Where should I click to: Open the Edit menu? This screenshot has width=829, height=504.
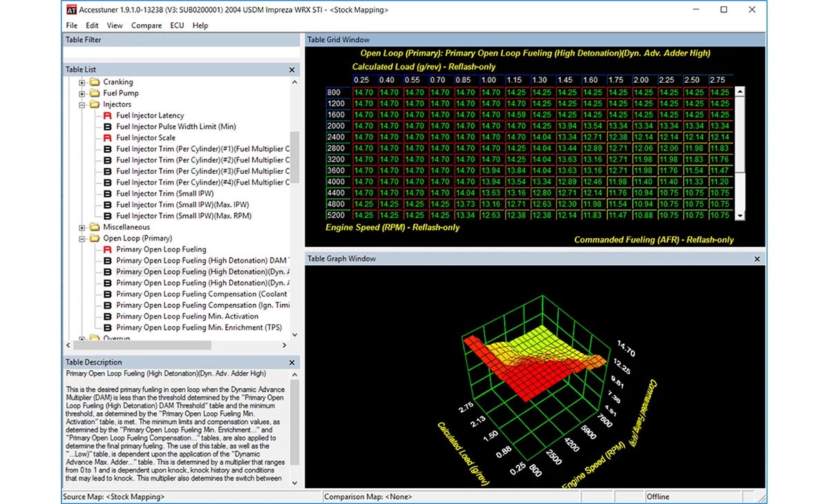click(92, 26)
